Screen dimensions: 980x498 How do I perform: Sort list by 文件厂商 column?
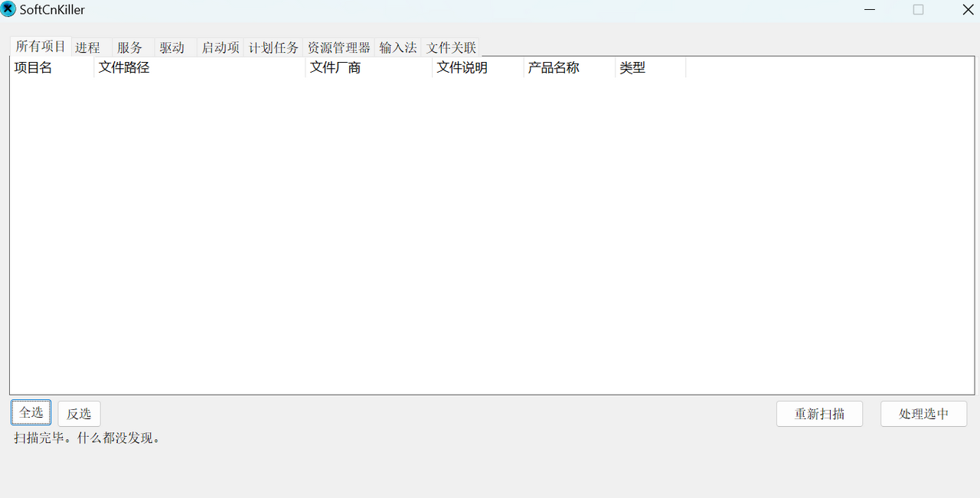(368, 67)
